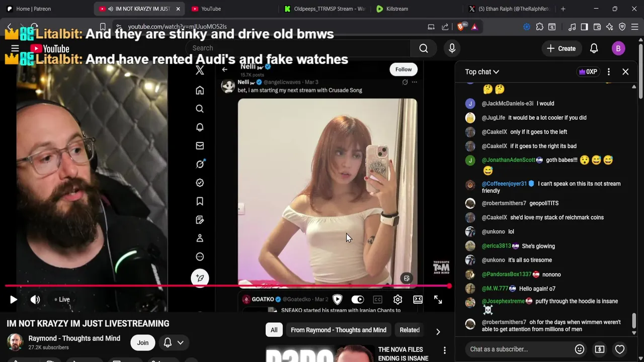Click the page search icon in browser toolbar
Screen dimensions: 644x362
(x=552, y=27)
